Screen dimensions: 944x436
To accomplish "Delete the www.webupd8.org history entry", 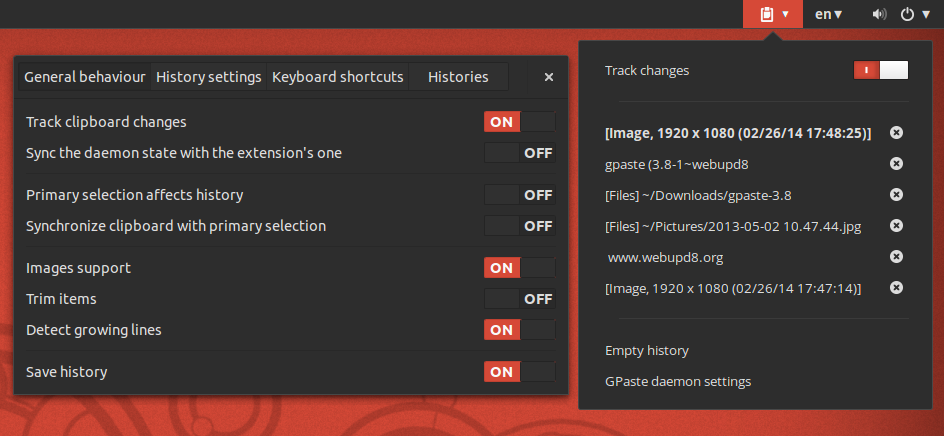I will 896,257.
